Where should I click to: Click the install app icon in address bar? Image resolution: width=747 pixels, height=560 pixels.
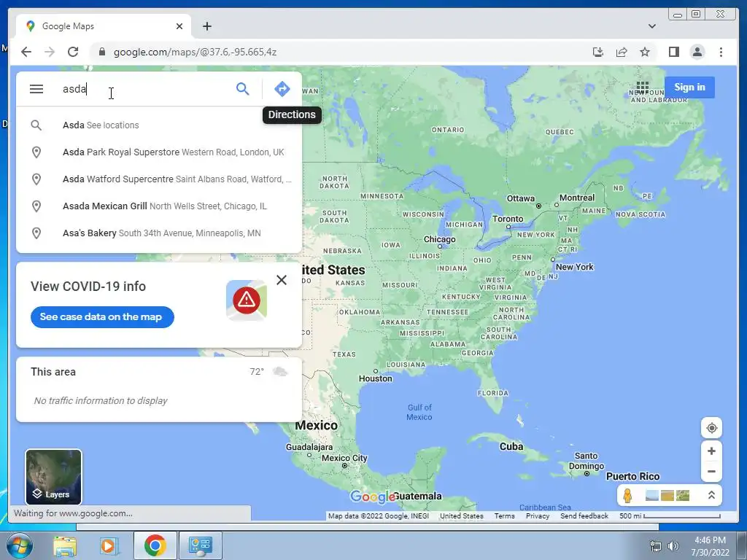click(598, 52)
